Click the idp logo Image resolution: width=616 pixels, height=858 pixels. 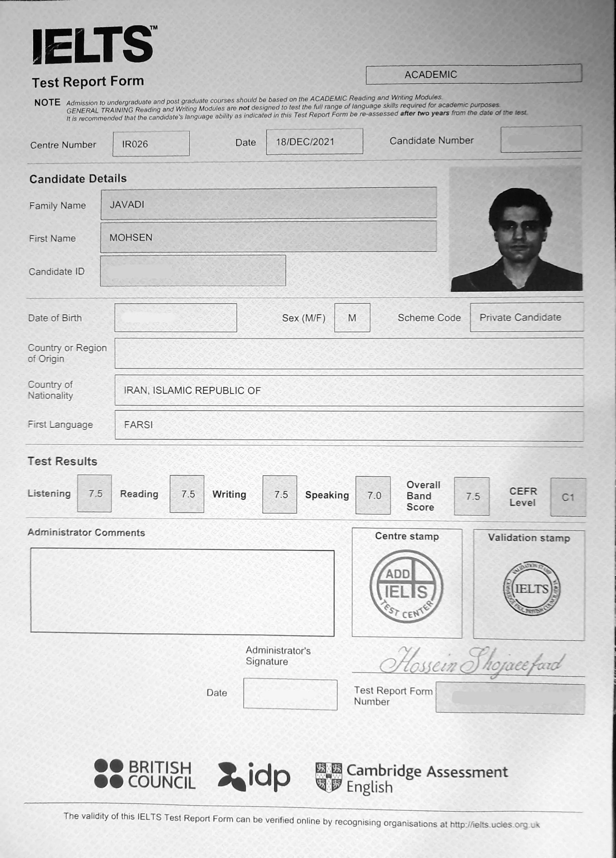pos(254,777)
